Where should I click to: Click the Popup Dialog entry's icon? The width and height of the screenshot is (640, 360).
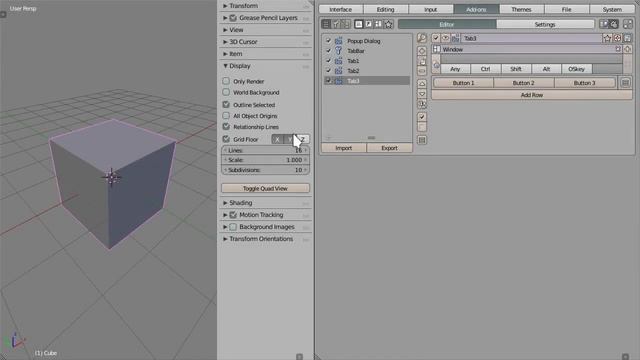338,41
